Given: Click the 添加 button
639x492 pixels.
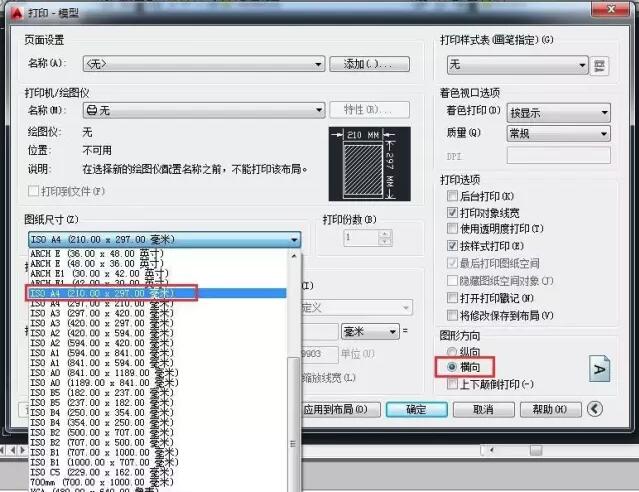Looking at the screenshot, I should tap(369, 64).
